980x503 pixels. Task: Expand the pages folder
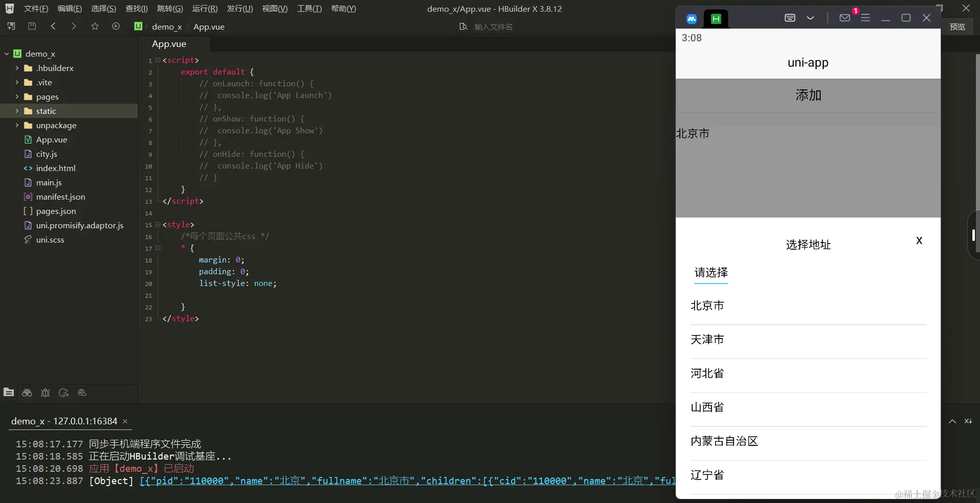pos(17,97)
